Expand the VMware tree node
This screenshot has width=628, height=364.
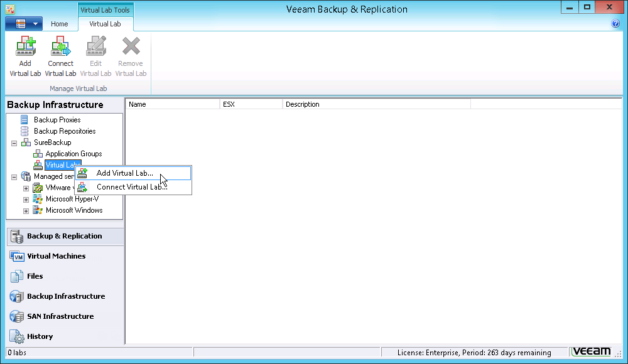pos(26,188)
